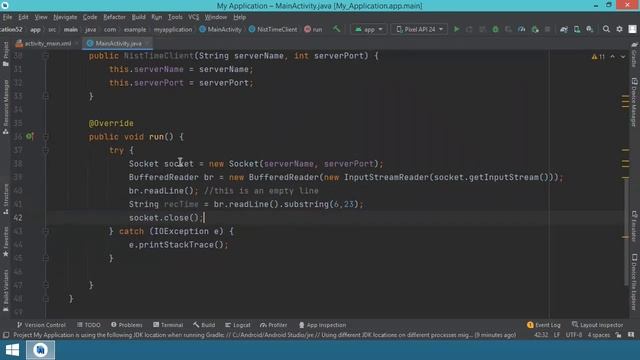
Task: Open the Navigate menu
Action: click(65, 17)
